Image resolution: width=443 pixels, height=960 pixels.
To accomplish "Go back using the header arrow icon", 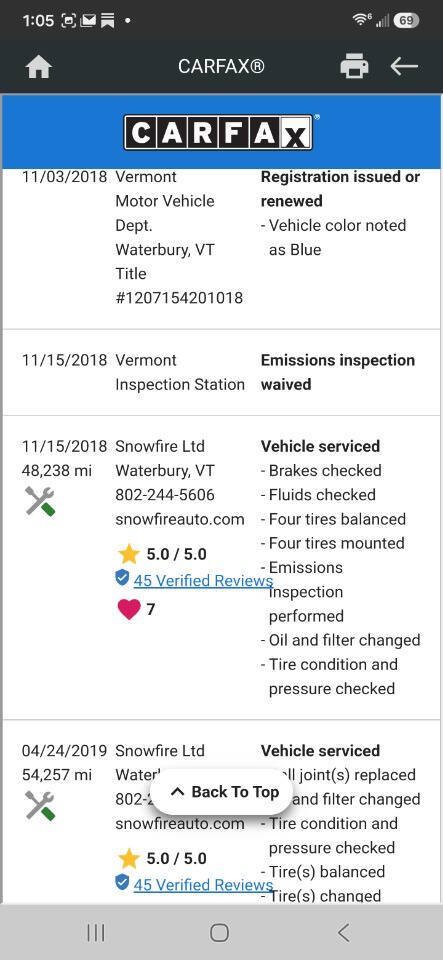I will 404,66.
